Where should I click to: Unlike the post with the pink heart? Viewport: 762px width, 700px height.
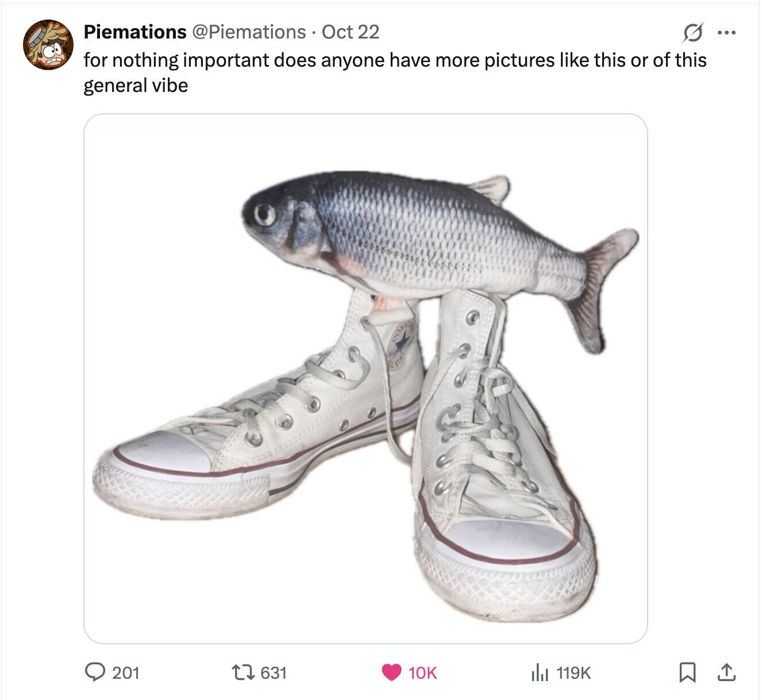tap(392, 671)
